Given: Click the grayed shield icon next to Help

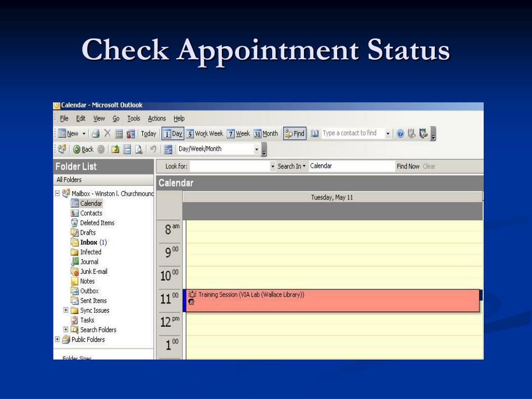Looking at the screenshot, I should coord(411,134).
